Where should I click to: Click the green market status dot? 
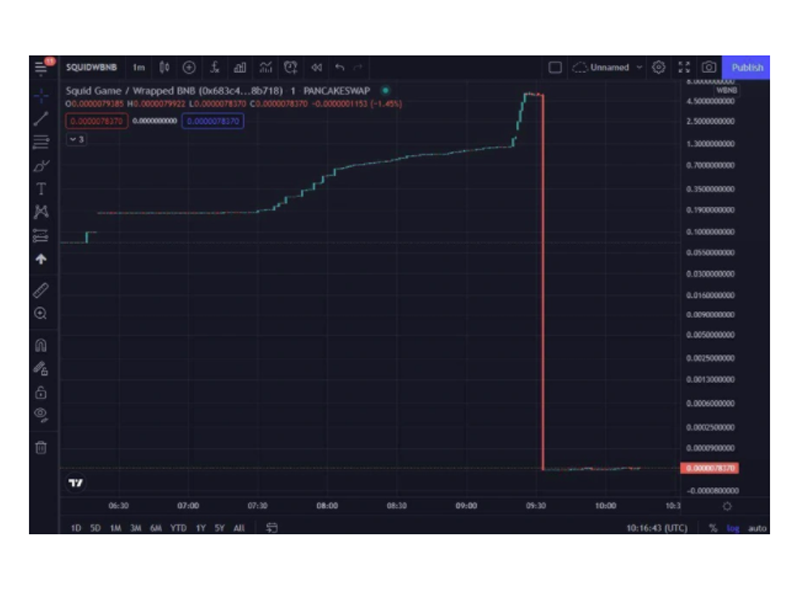pyautogui.click(x=386, y=91)
